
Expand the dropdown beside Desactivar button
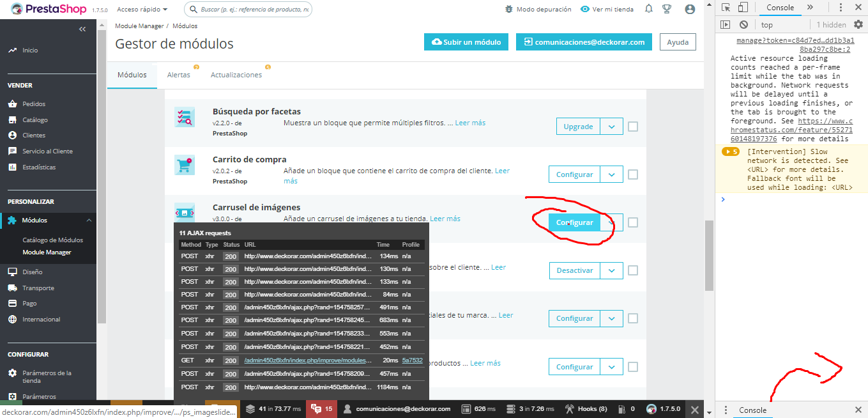tap(612, 270)
